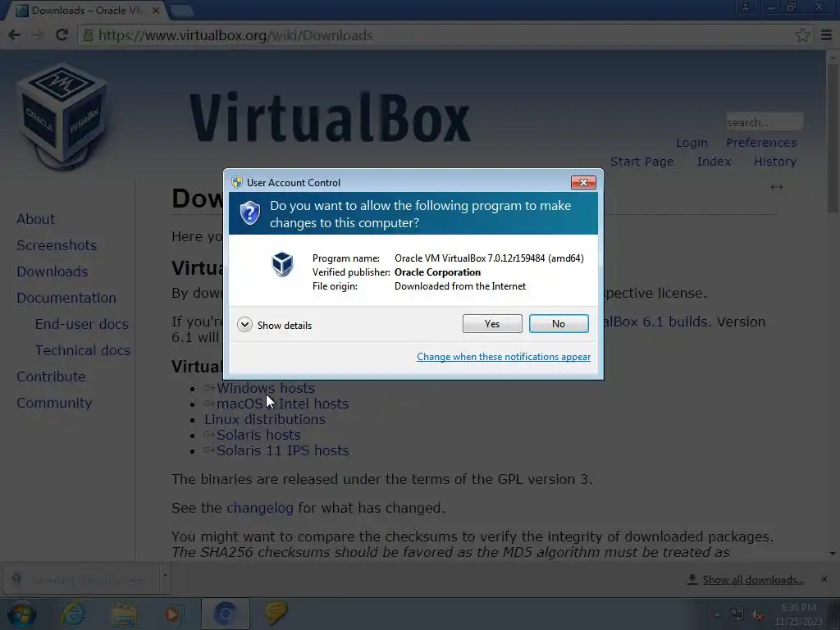Viewport: 840px width, 630px height.
Task: Click the downloaded file item in download bar
Action: point(80,579)
